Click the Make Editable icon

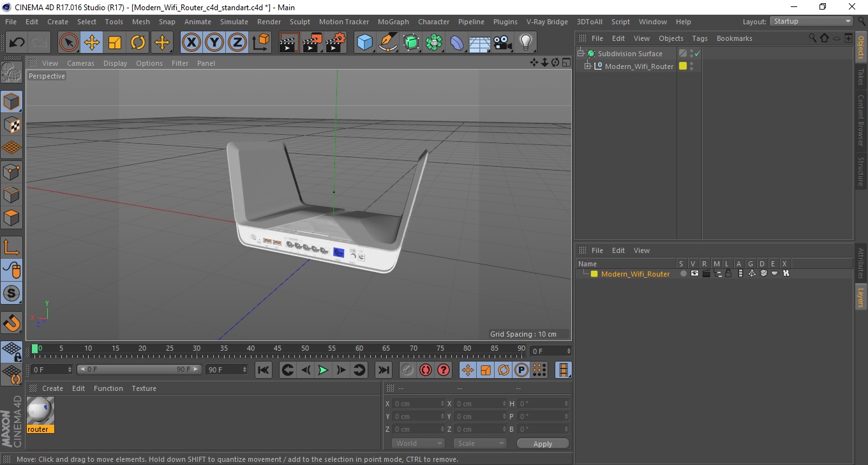click(11, 73)
